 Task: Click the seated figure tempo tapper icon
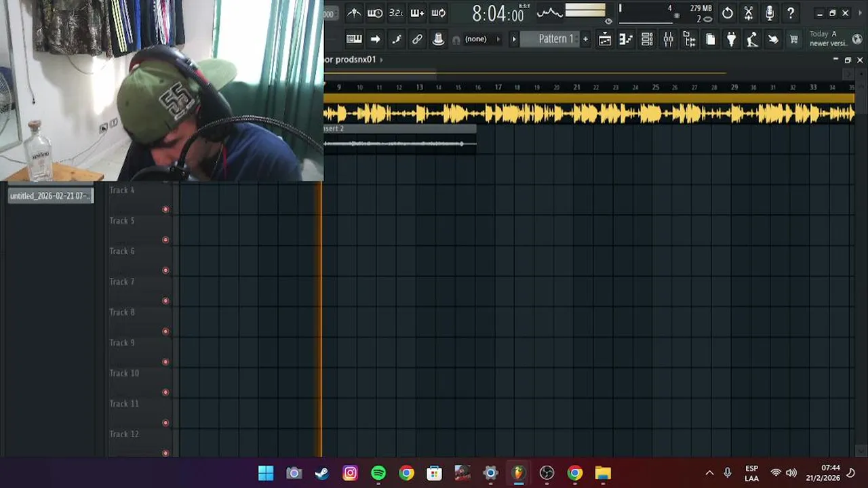coord(752,39)
